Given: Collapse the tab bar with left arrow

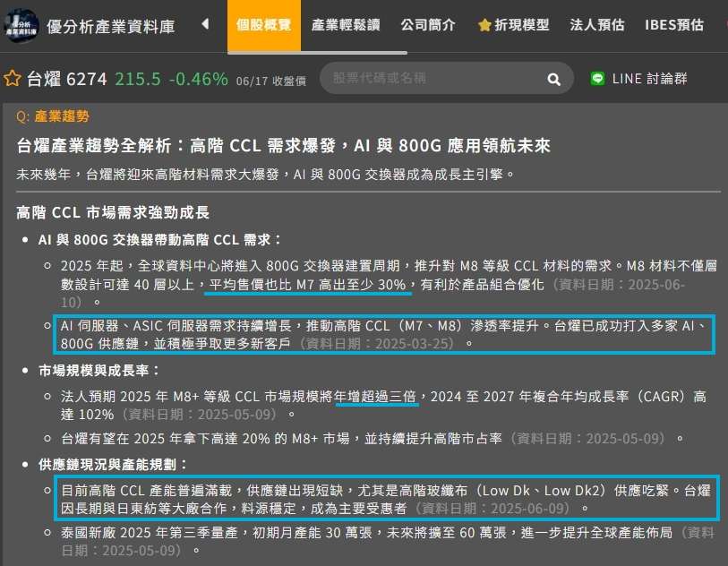Looking at the screenshot, I should [x=205, y=23].
